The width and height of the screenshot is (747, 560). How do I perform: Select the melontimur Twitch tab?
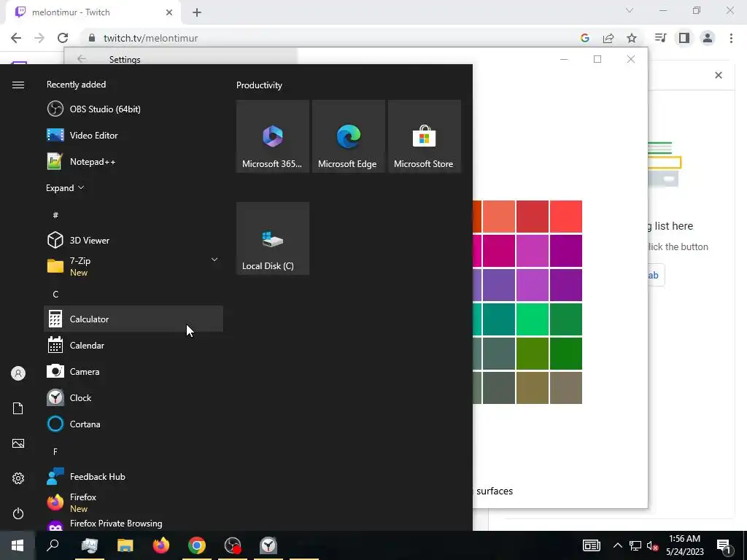(93, 12)
